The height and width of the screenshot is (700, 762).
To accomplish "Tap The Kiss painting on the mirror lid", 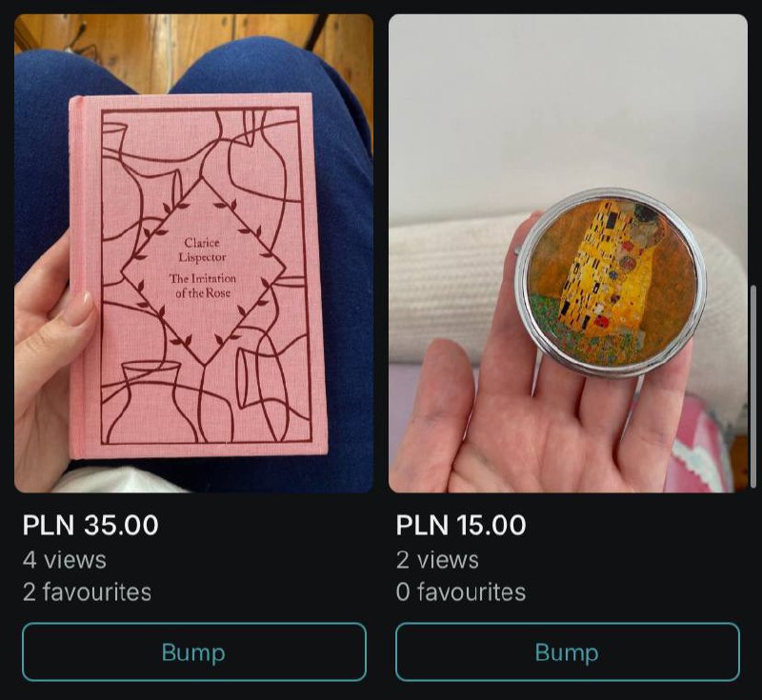I will click(612, 282).
